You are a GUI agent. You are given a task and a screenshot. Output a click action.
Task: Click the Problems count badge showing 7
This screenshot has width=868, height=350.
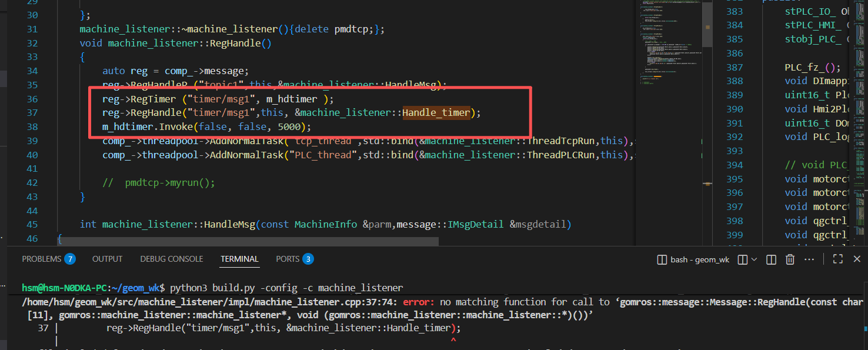[70, 259]
